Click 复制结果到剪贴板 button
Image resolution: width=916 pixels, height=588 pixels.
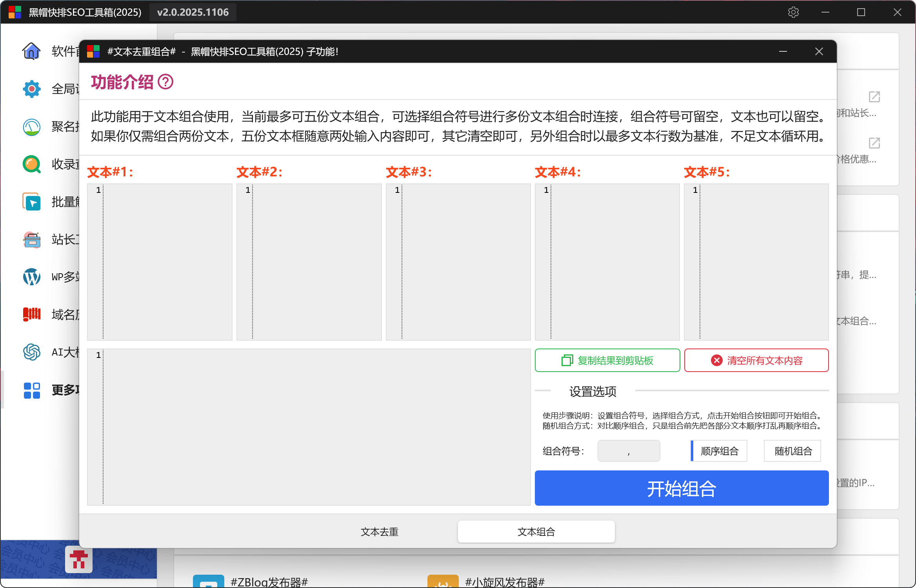click(607, 360)
